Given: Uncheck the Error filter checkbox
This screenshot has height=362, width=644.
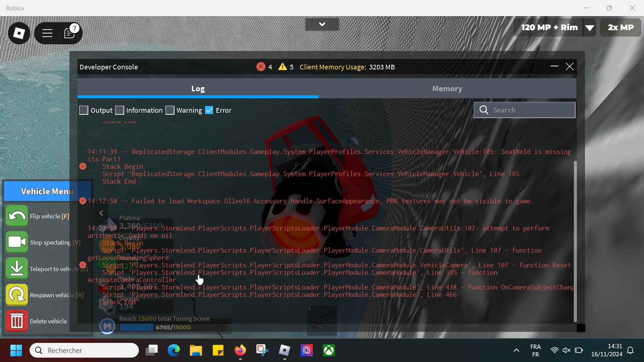Looking at the screenshot, I should 209,110.
